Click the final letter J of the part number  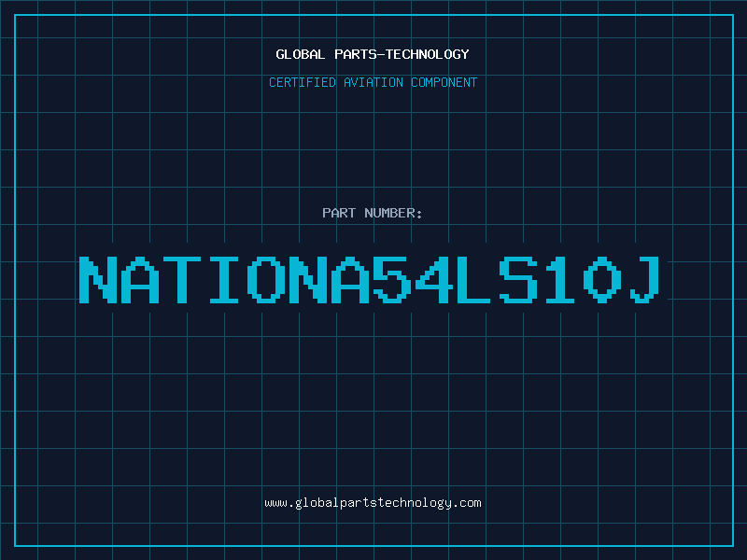point(644,279)
